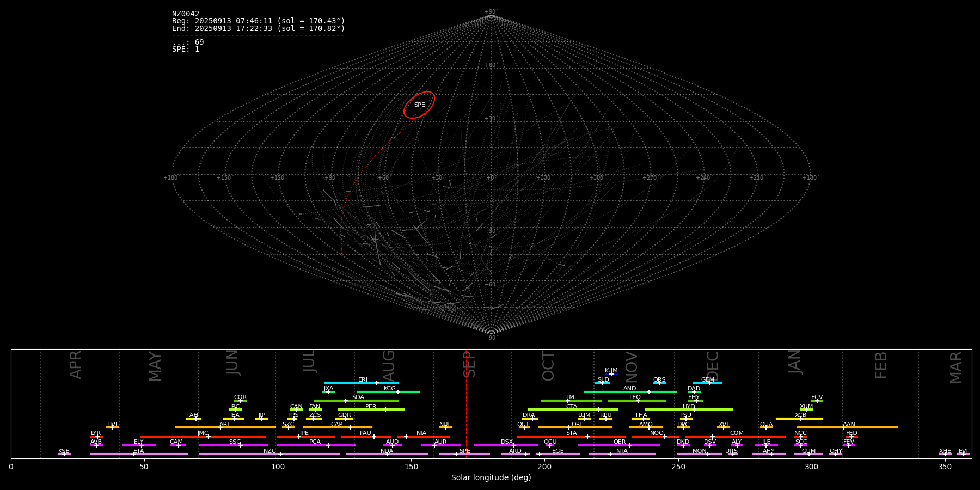
Task: Click the LYR shower bar
Action: pos(96,437)
